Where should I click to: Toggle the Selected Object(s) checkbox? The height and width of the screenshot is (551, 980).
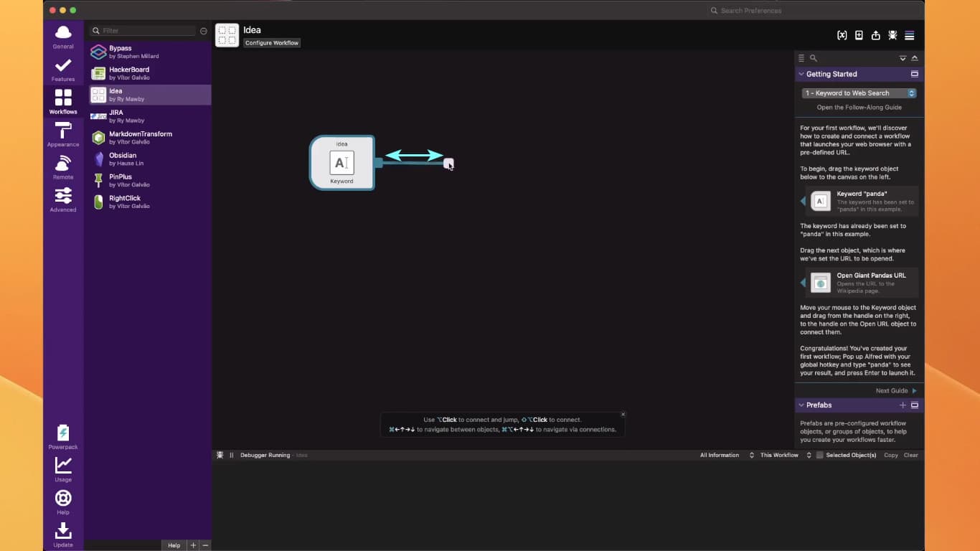pyautogui.click(x=820, y=455)
